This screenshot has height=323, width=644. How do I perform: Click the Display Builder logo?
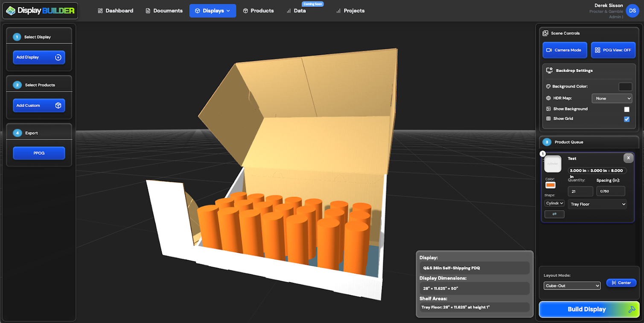pos(41,11)
